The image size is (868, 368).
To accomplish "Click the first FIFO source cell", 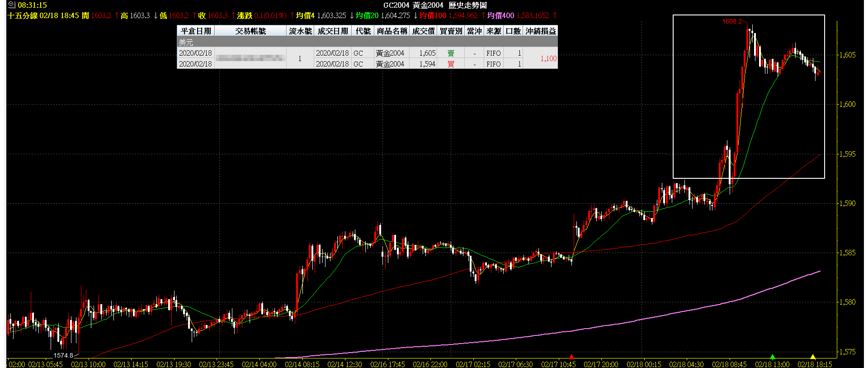I will [x=494, y=53].
